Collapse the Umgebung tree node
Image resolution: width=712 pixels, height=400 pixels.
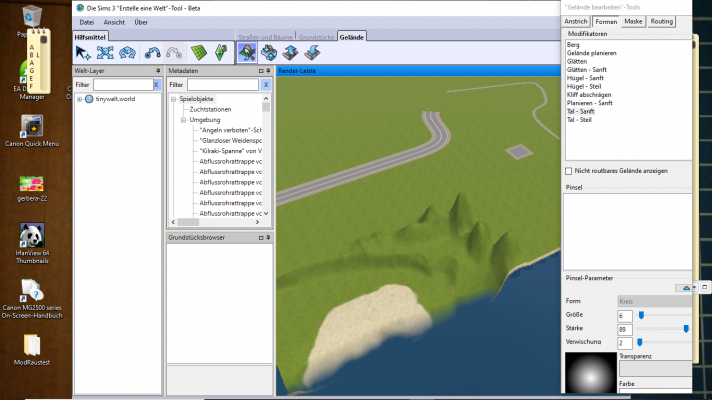(183, 120)
